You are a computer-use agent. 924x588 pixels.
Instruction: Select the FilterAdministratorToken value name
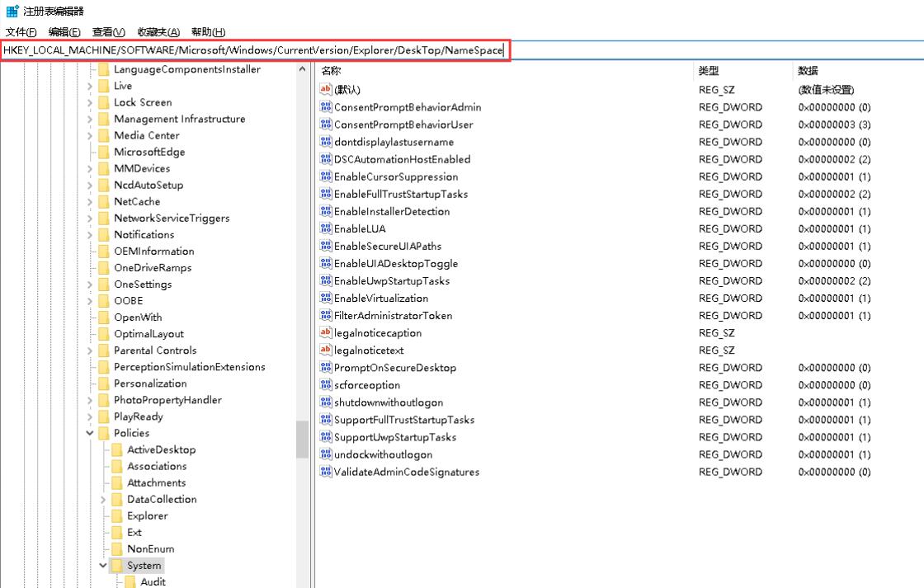click(393, 316)
